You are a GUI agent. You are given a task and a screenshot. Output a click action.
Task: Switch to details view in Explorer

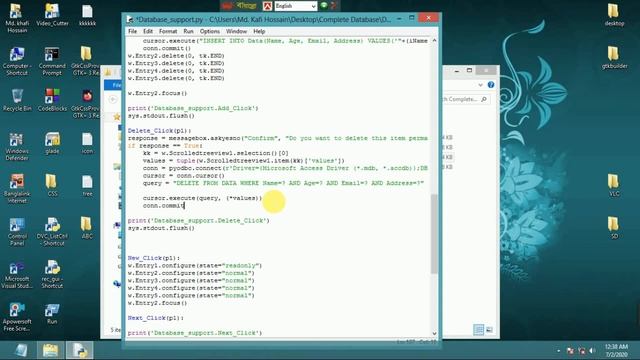pos(478,329)
